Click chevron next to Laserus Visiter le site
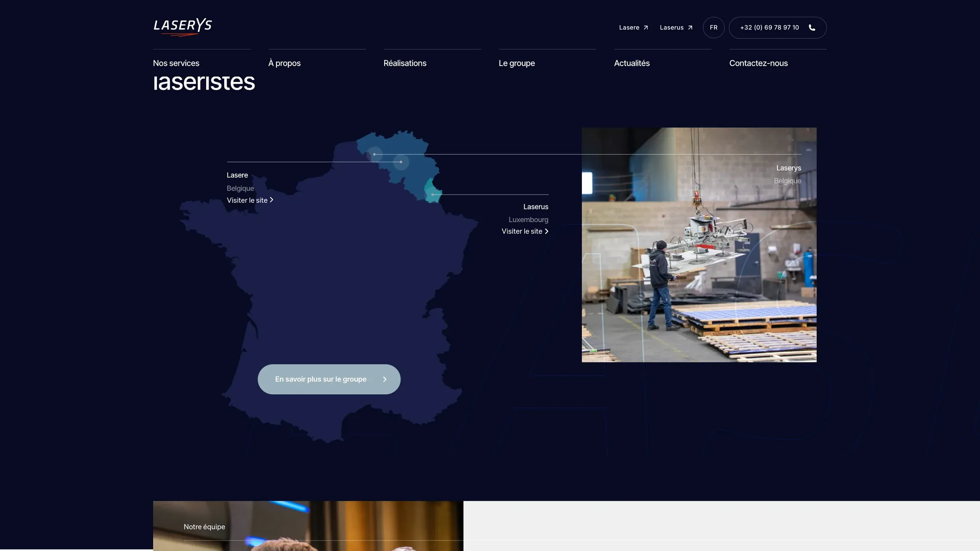The width and height of the screenshot is (980, 551). [x=546, y=231]
